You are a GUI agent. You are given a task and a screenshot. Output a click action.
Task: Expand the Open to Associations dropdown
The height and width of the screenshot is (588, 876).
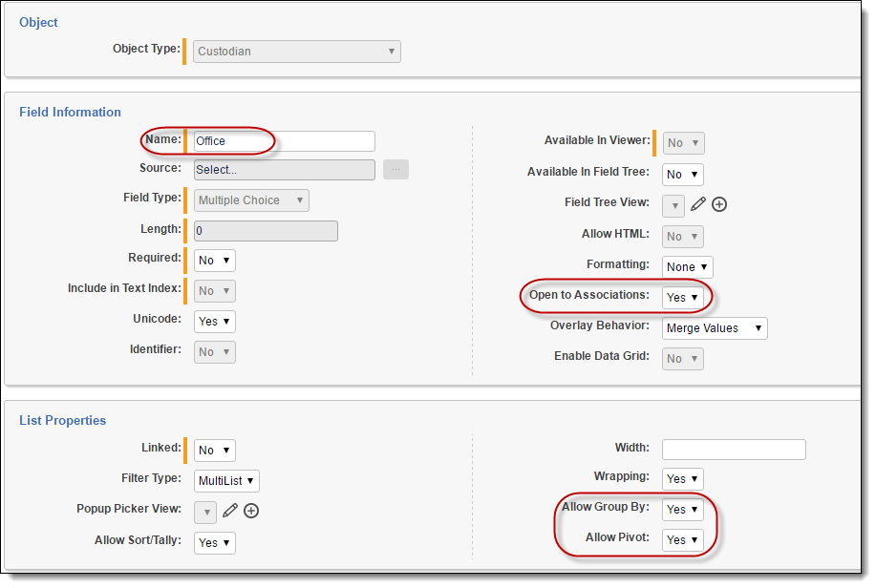tap(682, 297)
